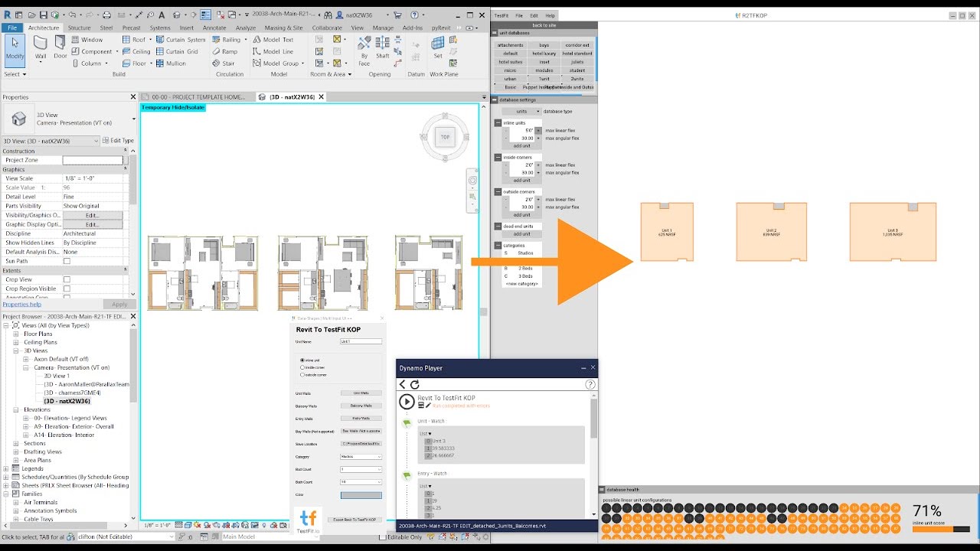
Task: Click the Unit Name input field
Action: coord(361,341)
